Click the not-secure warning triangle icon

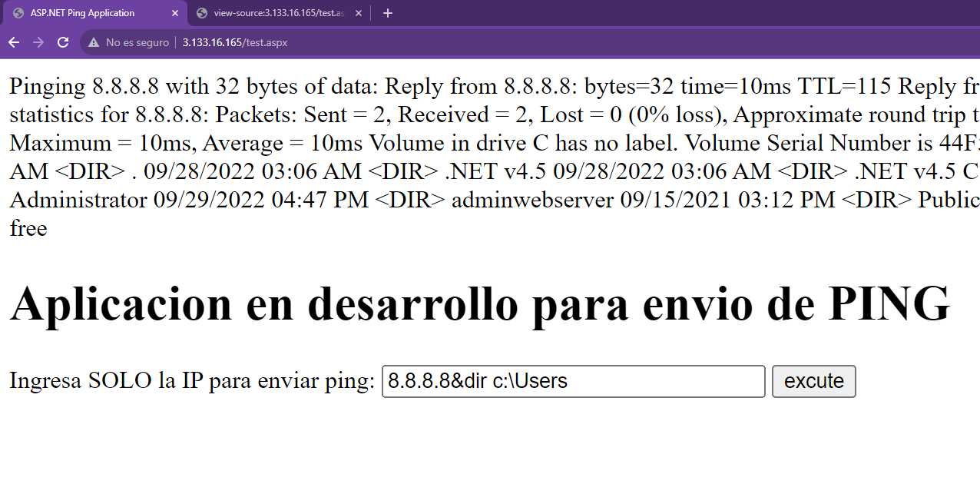pos(94,42)
